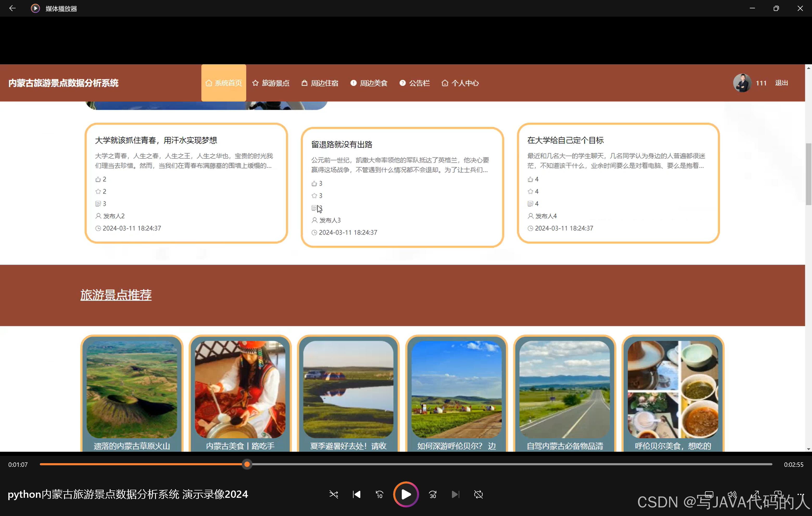Click the comment icon on the 发布人2 card
This screenshot has height=516, width=812.
point(98,203)
